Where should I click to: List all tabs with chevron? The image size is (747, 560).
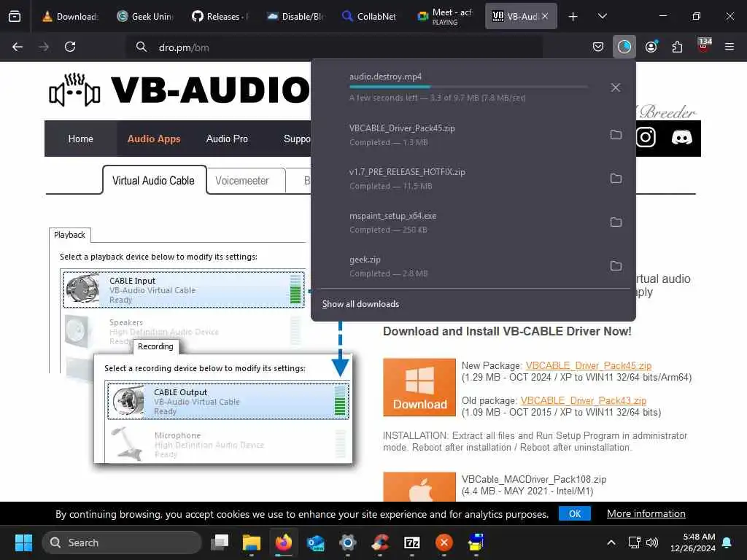point(602,17)
